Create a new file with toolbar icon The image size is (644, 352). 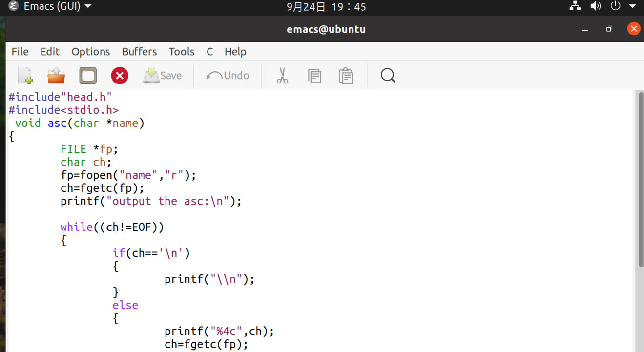tap(25, 76)
